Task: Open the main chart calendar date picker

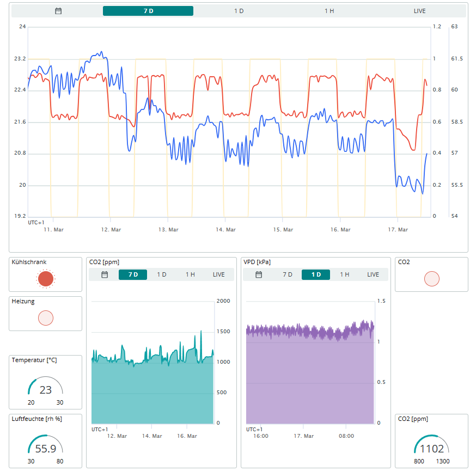Action: point(58,11)
